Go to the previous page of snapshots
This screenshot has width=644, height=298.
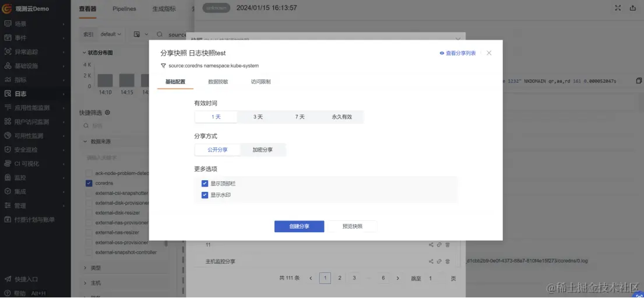[311, 278]
